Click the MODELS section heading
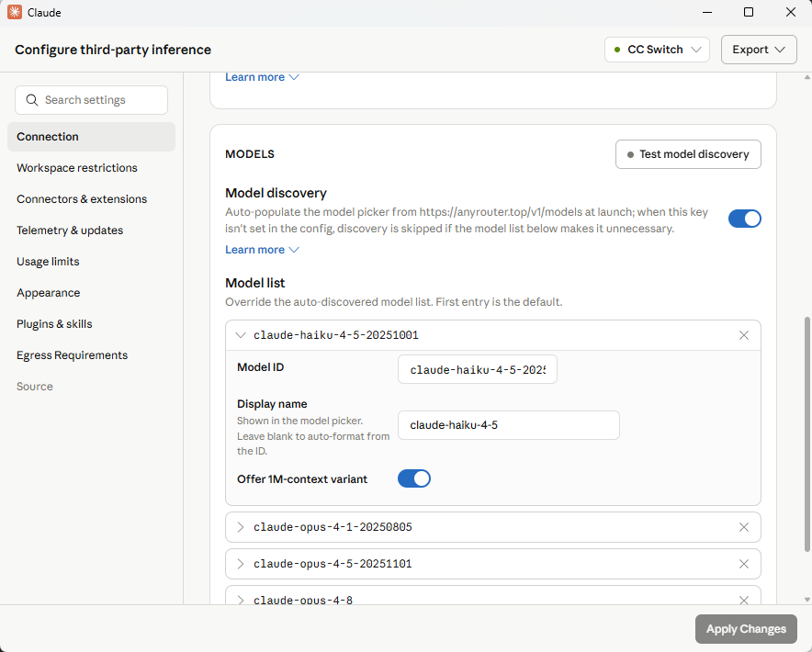812x652 pixels. 250,154
